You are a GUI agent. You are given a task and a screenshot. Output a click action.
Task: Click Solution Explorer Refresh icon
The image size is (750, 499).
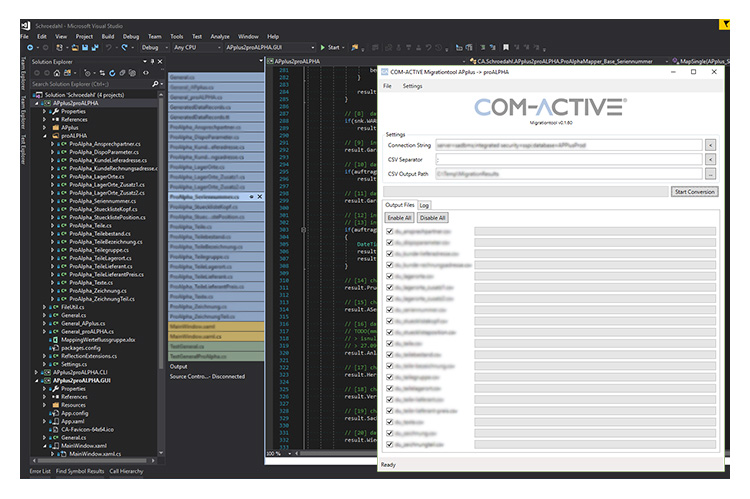[112, 73]
